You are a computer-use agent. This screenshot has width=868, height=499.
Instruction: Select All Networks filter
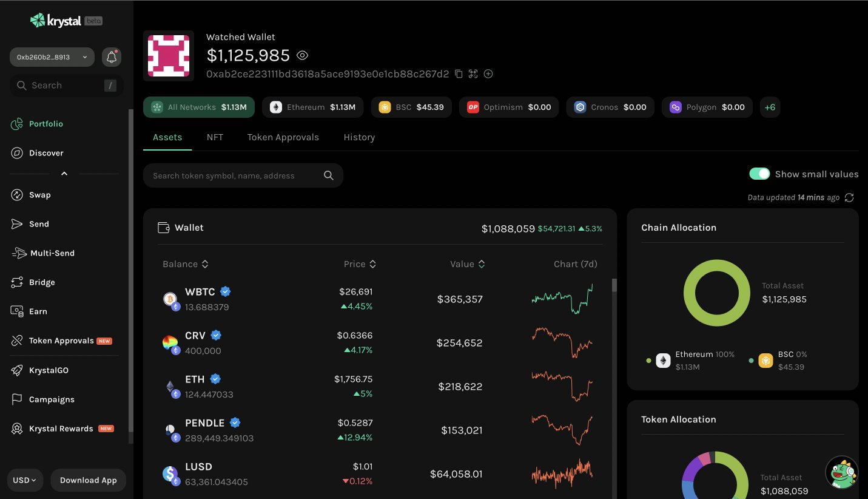[x=199, y=107]
